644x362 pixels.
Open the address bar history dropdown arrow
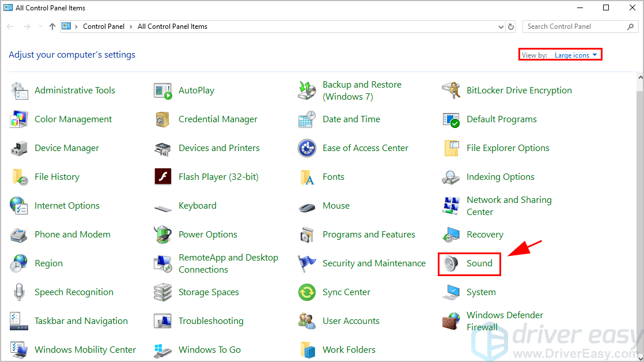click(501, 27)
